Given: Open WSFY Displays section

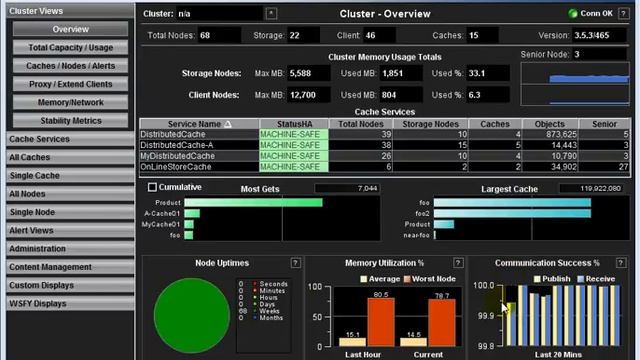Looking at the screenshot, I should pyautogui.click(x=70, y=304).
